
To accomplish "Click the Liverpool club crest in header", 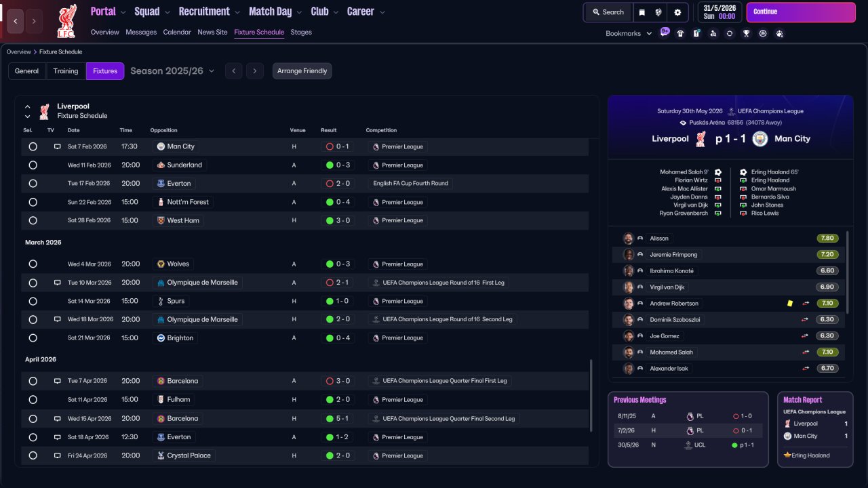I will [x=66, y=20].
